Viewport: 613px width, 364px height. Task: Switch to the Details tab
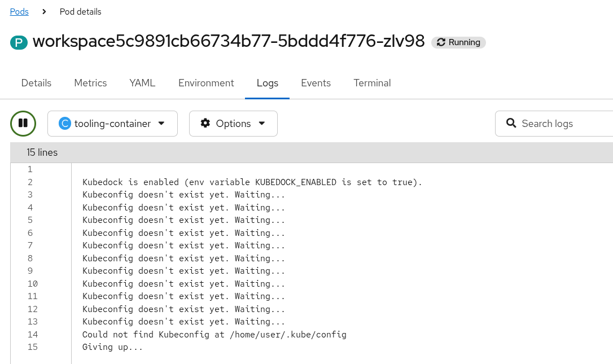36,83
